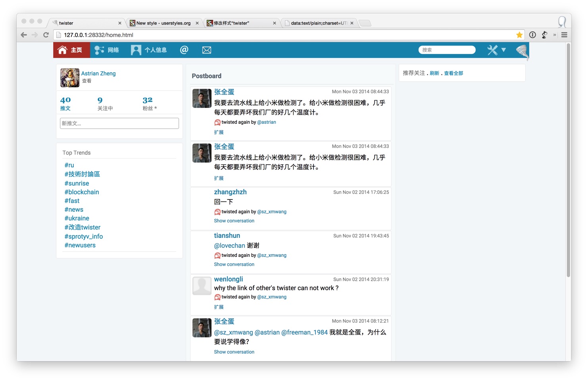Open the profile (个人信息) page
This screenshot has height=381, width=588.
(149, 50)
